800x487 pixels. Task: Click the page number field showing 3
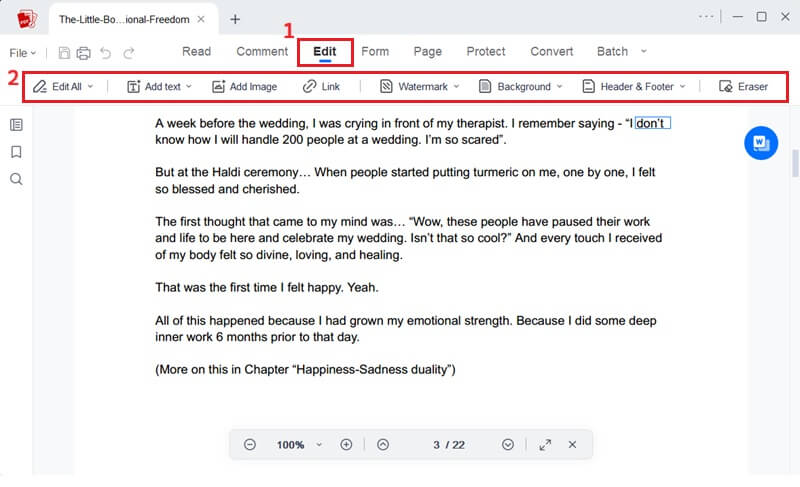436,445
